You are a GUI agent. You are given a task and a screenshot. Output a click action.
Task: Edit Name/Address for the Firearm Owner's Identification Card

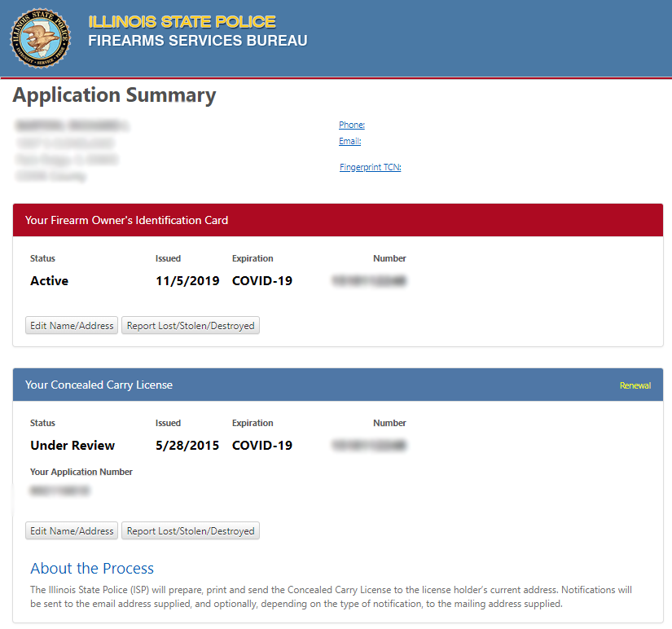pyautogui.click(x=72, y=325)
